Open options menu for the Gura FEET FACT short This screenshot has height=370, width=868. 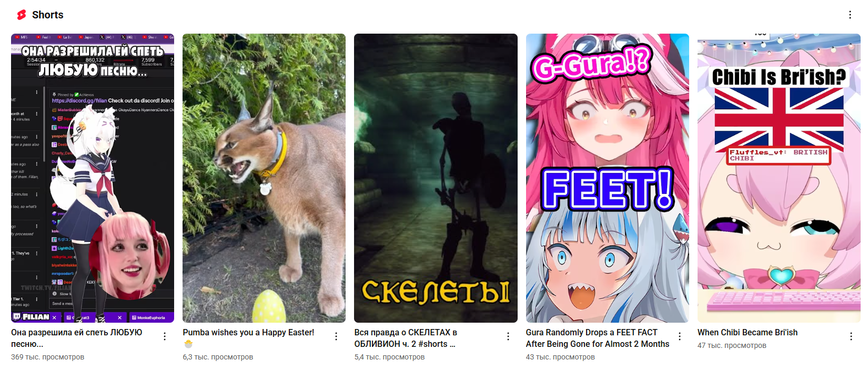click(x=680, y=336)
